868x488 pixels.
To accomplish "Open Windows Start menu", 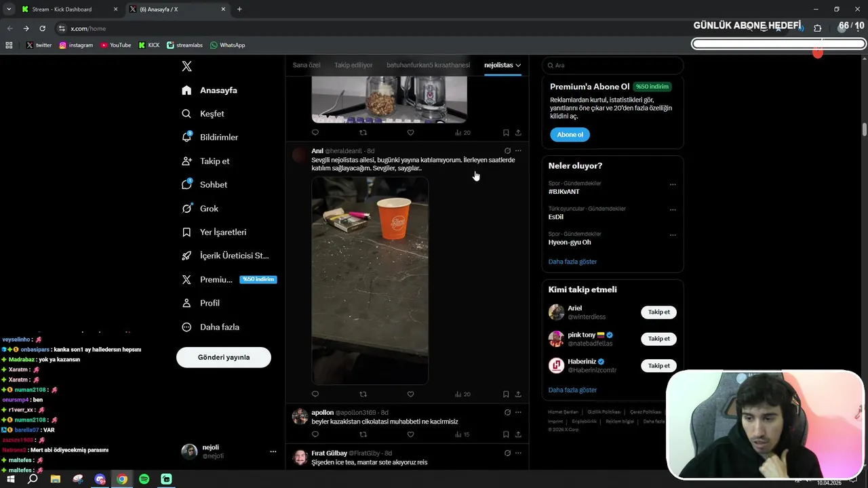I will [x=11, y=479].
